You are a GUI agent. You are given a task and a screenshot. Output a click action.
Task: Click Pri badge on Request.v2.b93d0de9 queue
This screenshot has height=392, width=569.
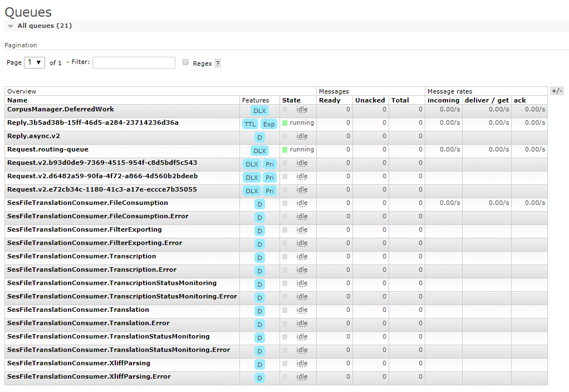tap(269, 164)
